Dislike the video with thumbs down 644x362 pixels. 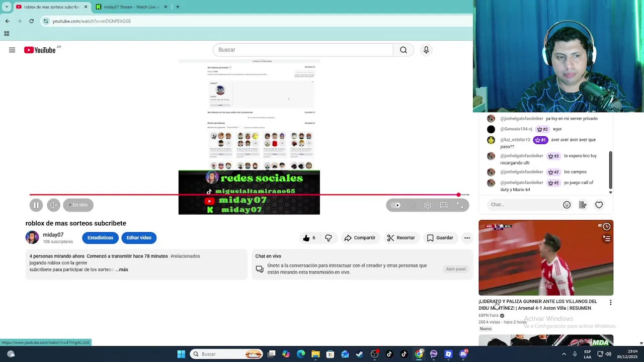pyautogui.click(x=329, y=238)
